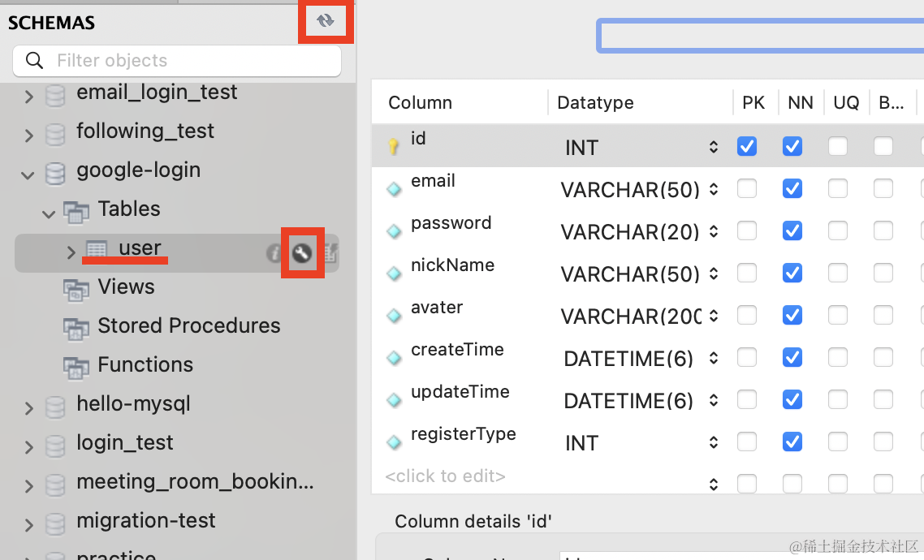Image resolution: width=924 pixels, height=560 pixels.
Task: Click the info icon on user table
Action: tap(274, 253)
